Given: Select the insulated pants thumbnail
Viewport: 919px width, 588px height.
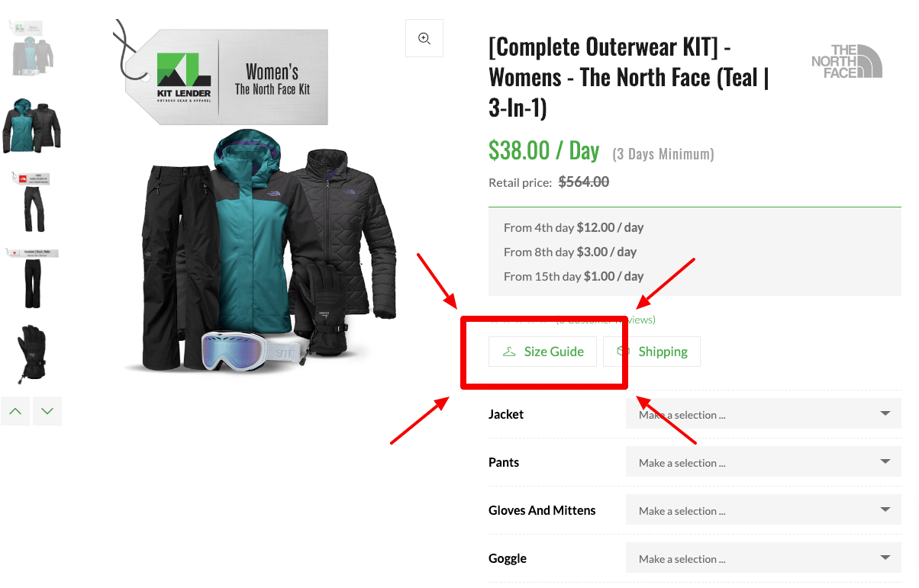Looking at the screenshot, I should click(31, 278).
